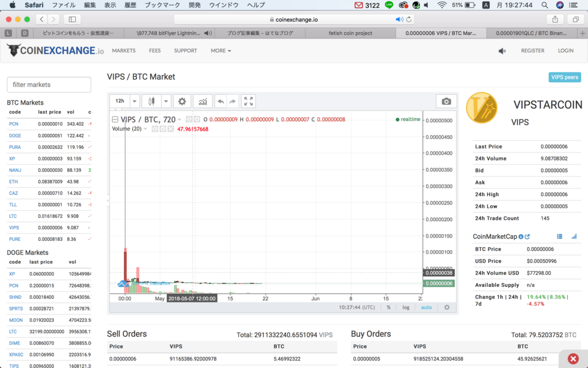
Task: Open macOS Notification Center icon
Action: (x=574, y=5)
